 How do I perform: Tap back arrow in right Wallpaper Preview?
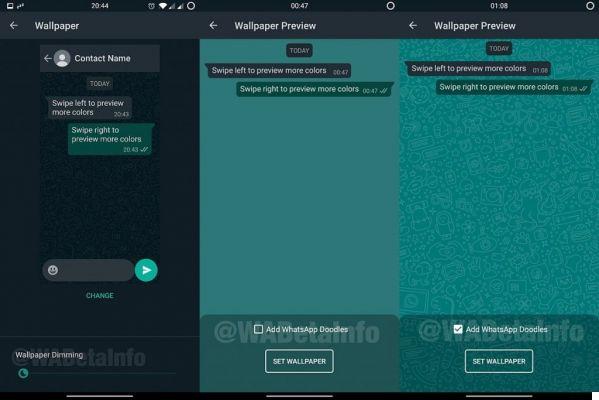click(413, 26)
